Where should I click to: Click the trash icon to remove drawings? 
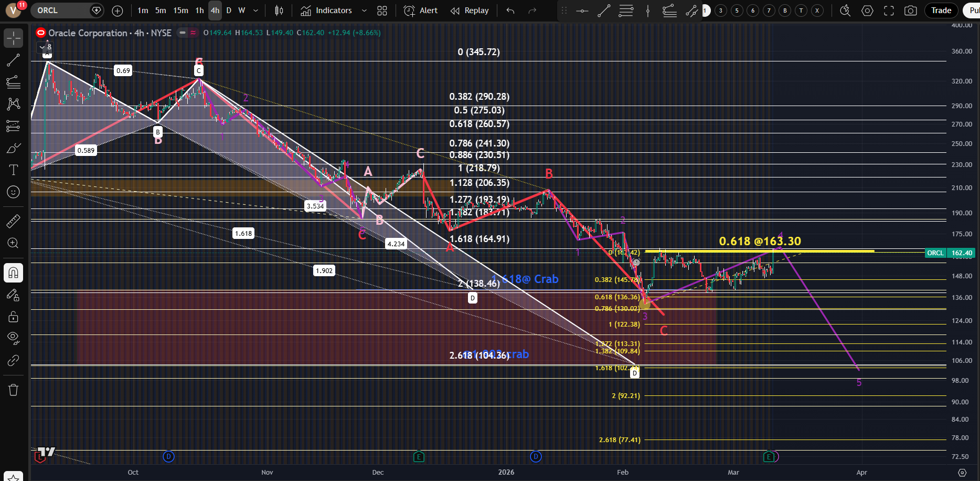point(13,390)
